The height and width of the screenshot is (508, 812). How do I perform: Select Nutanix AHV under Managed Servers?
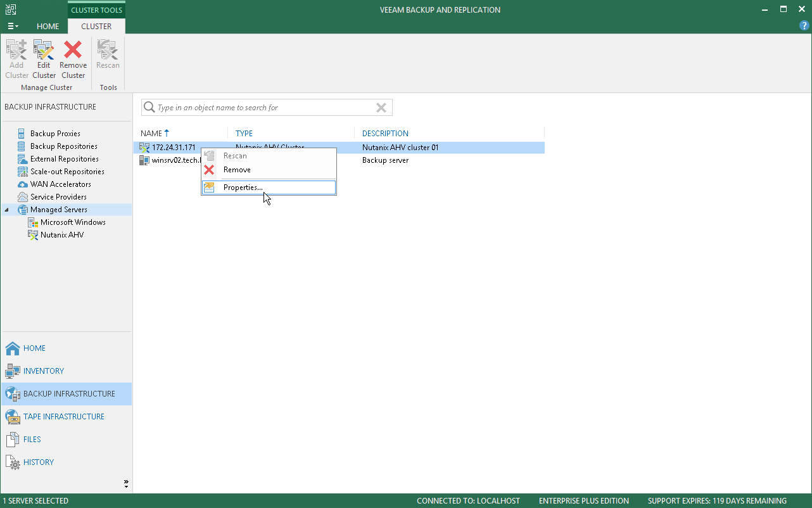pos(62,235)
